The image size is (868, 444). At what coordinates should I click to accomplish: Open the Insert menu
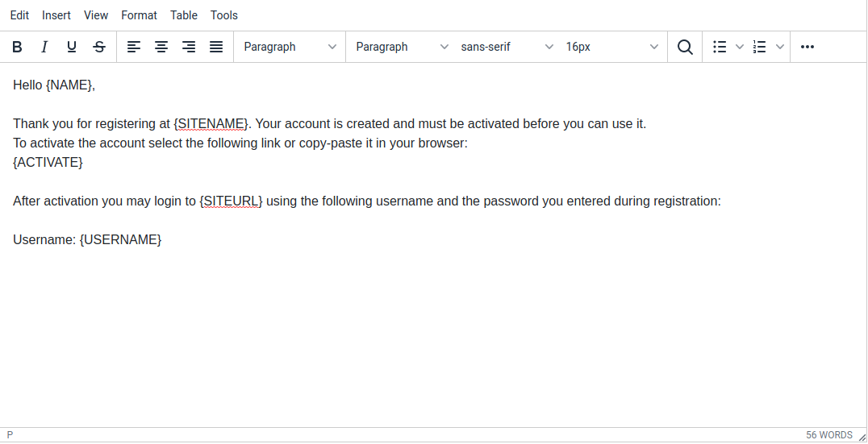[x=56, y=15]
